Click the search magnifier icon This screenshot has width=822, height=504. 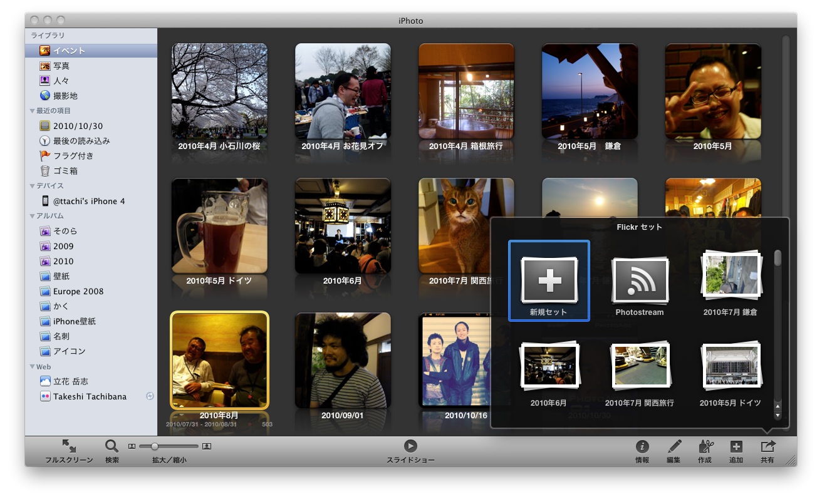(112, 447)
